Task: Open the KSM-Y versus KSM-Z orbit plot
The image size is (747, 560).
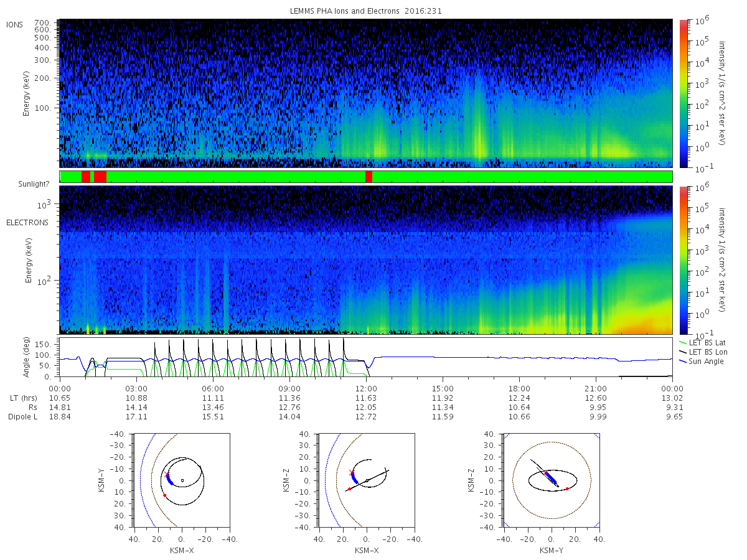Action: [x=552, y=480]
